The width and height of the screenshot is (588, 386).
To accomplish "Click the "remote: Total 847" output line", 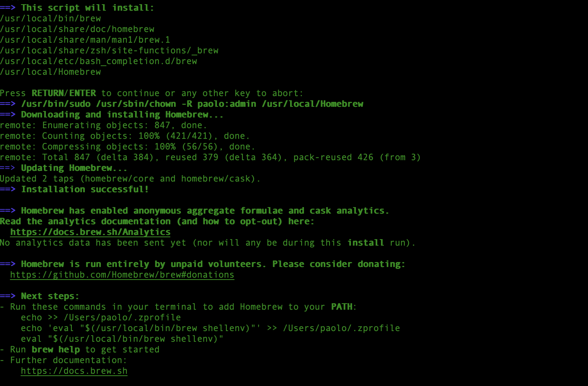I will click(x=210, y=157).
